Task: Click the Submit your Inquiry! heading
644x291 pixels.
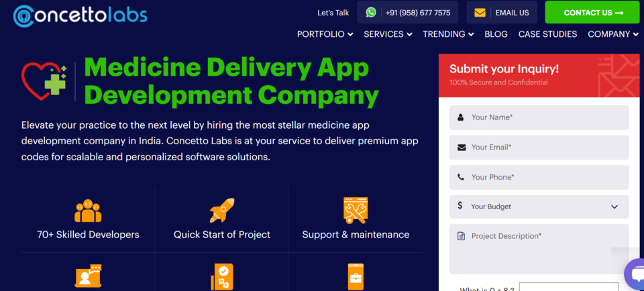Action: click(x=504, y=68)
